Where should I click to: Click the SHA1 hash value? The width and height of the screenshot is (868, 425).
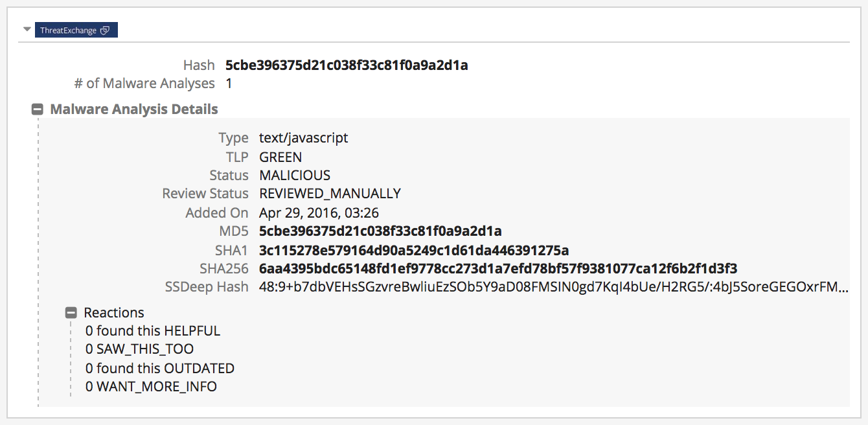[x=414, y=250]
